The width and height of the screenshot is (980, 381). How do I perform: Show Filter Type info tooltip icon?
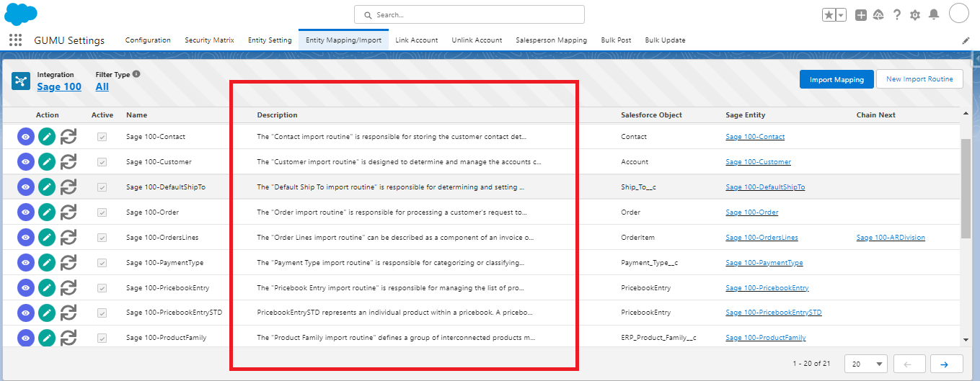[136, 74]
